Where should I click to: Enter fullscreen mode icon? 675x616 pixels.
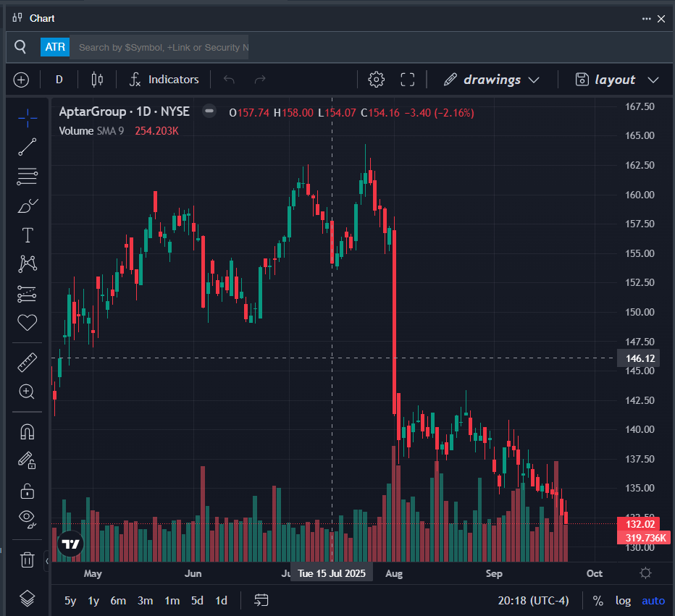point(408,80)
